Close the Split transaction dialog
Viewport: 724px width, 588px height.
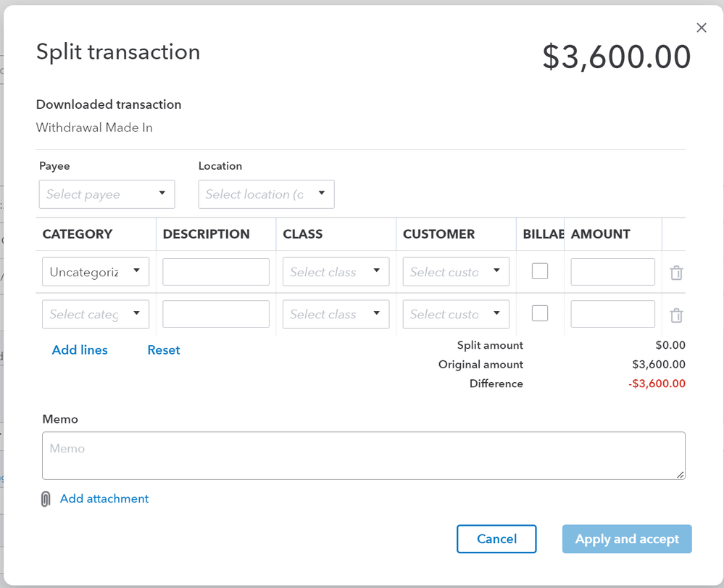click(x=701, y=28)
